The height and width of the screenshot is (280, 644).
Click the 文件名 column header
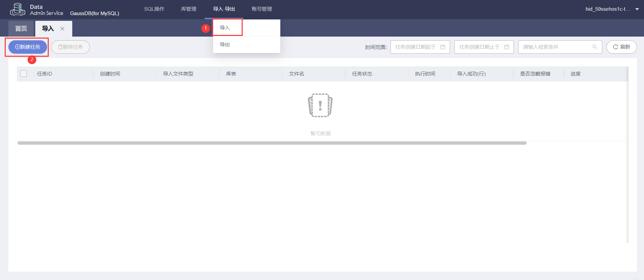coord(296,74)
